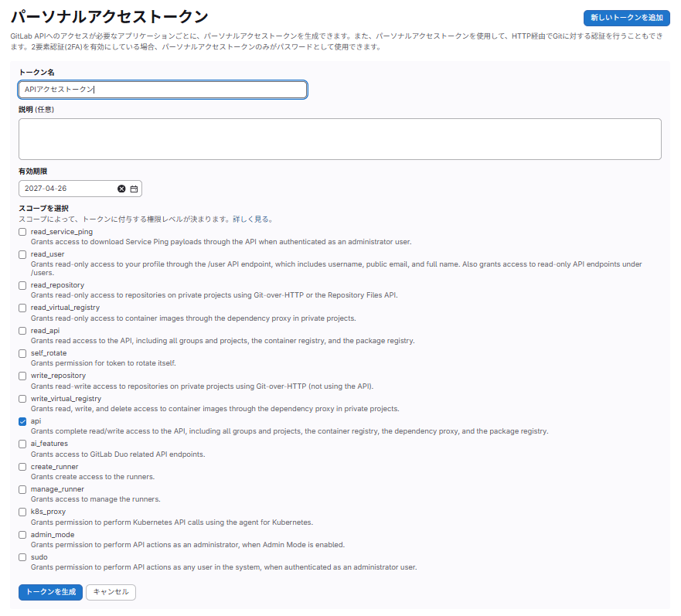Check the manage_runner scope
This screenshot has height=616, width=681.
(22, 488)
